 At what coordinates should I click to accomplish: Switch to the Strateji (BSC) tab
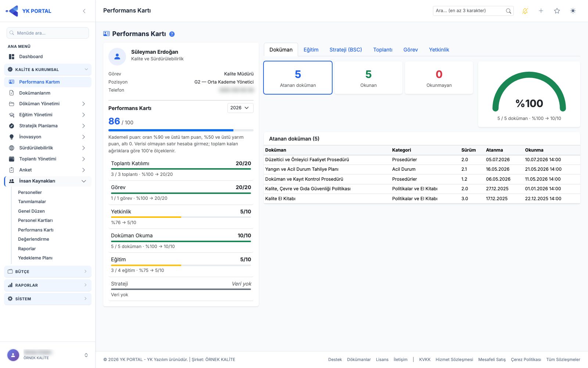(345, 50)
